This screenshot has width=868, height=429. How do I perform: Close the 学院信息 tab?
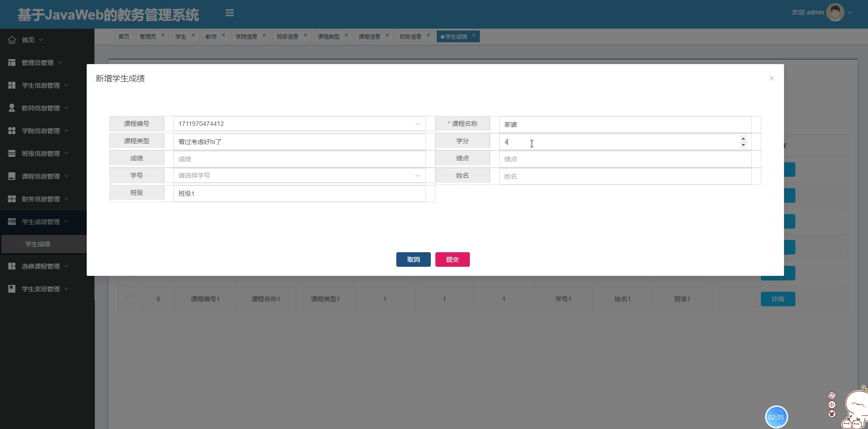(264, 35)
